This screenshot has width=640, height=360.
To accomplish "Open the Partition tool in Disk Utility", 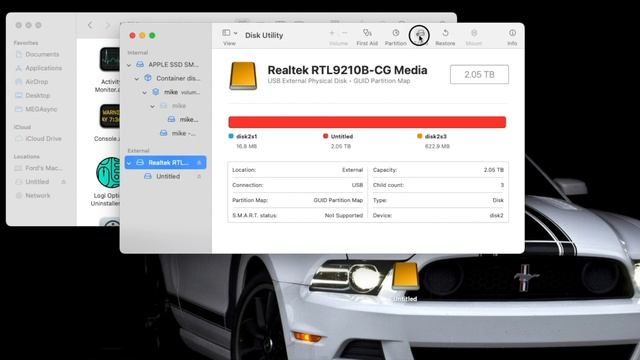I will pos(396,37).
